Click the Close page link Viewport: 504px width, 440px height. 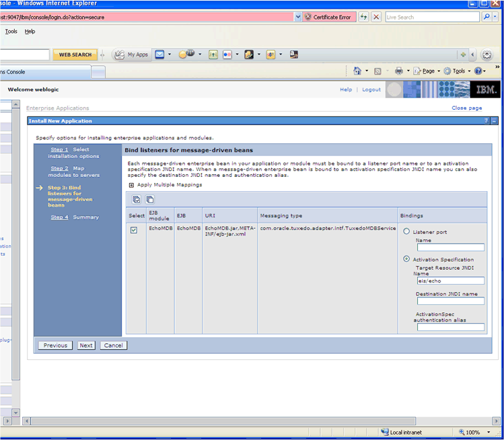[467, 108]
